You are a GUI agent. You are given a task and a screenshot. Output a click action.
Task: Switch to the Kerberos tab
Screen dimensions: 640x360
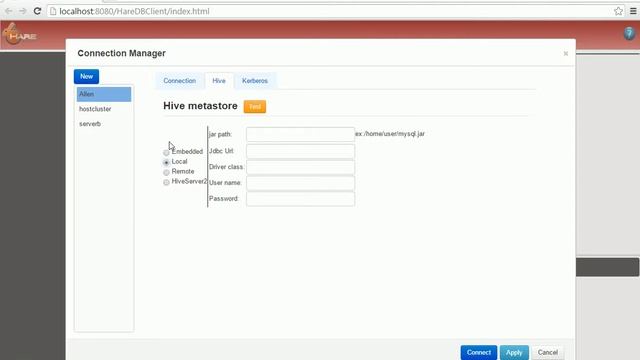255,81
